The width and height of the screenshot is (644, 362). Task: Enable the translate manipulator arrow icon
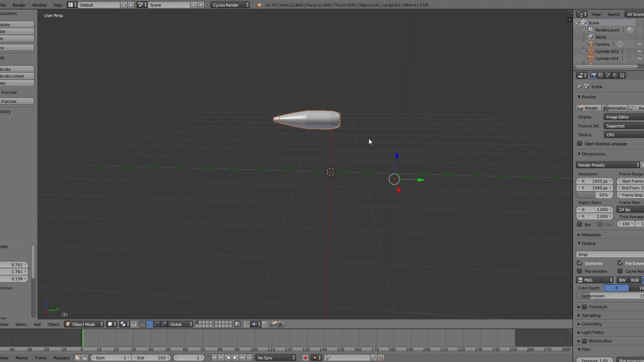[150, 324]
